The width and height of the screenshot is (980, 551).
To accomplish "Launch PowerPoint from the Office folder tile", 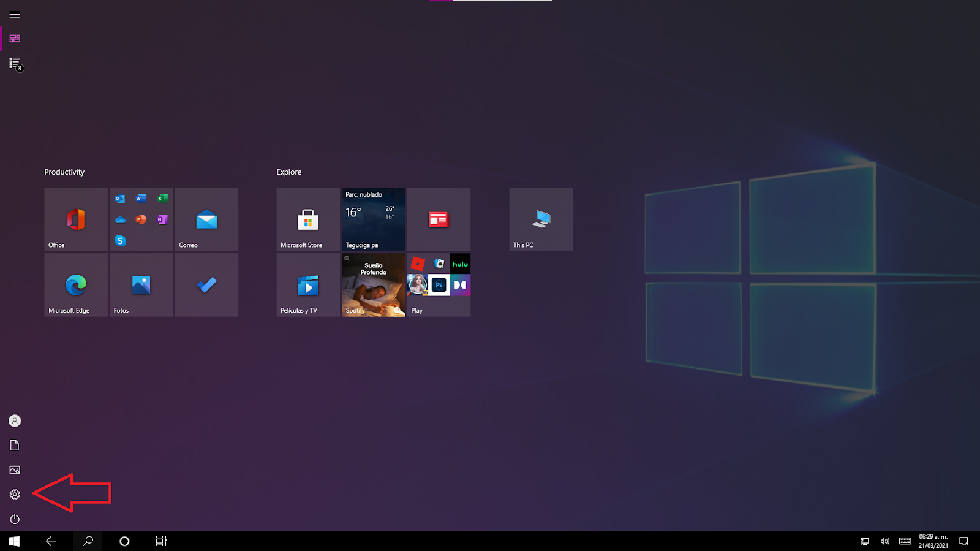I will point(141,219).
